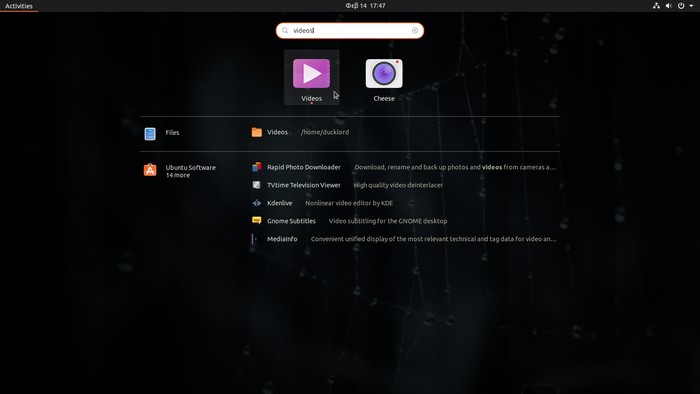700x394 pixels.
Task: Select the TVtime Television Viewer name
Action: [x=304, y=185]
